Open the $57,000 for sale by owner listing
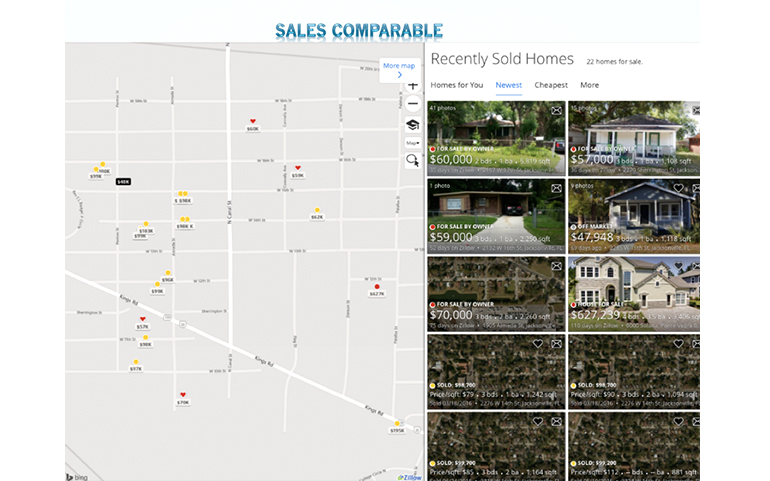Viewport: 770px width, 481px height. (633, 138)
